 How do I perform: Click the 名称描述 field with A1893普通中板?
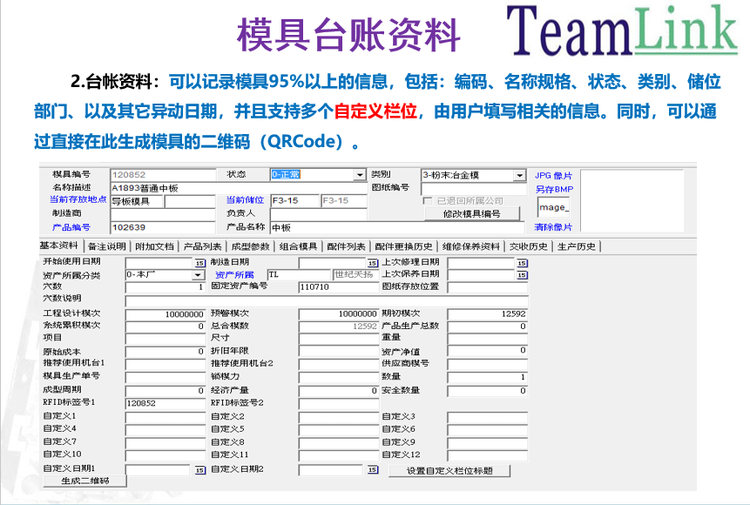click(x=239, y=188)
